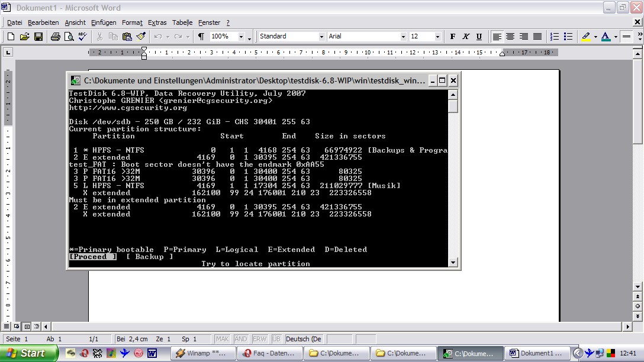Open the Select Browse Object button
Screen dimensions: 644x362
[x=637, y=306]
